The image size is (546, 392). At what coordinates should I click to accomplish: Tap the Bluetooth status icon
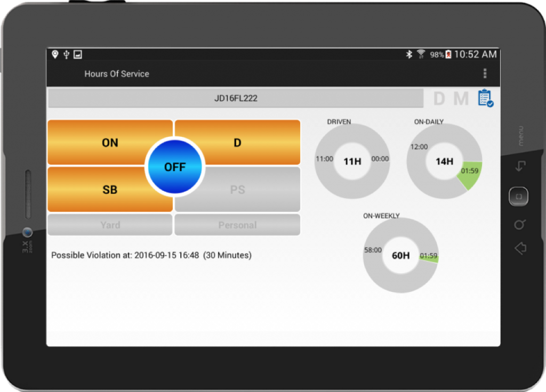click(409, 54)
